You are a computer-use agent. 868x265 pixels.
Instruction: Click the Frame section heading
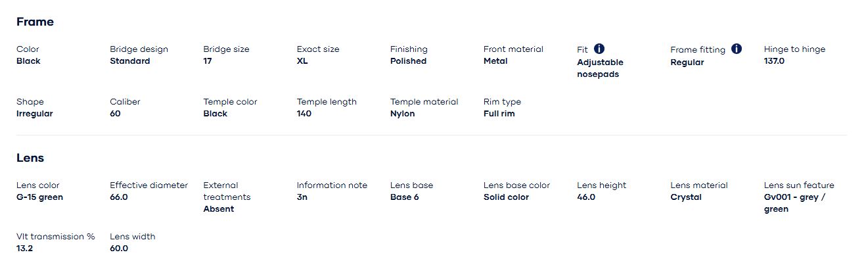[x=35, y=22]
